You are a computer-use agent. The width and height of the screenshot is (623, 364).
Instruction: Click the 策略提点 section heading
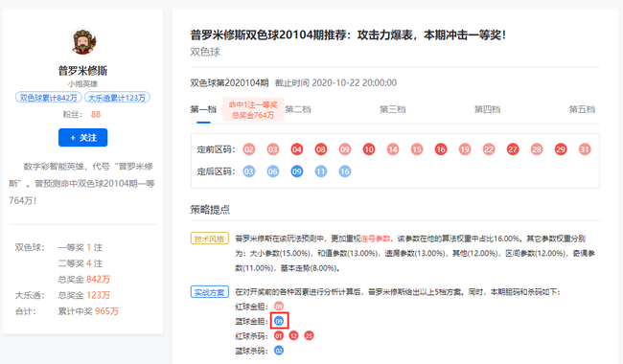pyautogui.click(x=210, y=210)
